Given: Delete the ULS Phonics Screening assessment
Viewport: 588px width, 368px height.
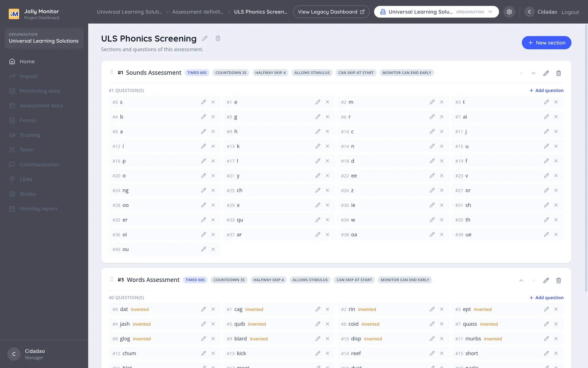Looking at the screenshot, I should click(x=218, y=38).
